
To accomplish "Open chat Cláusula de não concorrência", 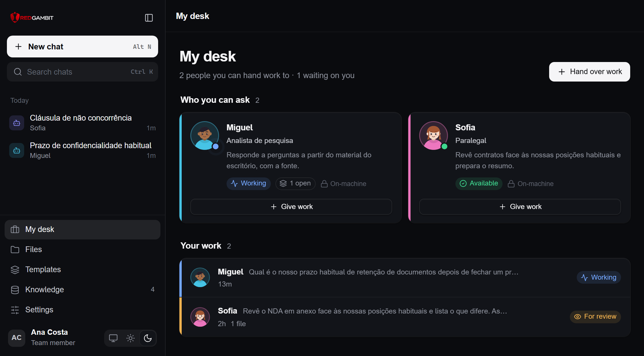I will [x=83, y=123].
